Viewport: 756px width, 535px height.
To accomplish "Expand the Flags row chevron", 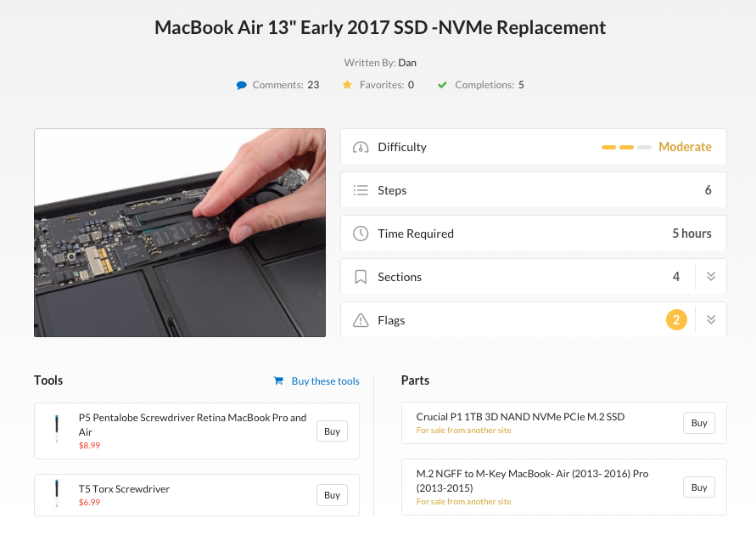I will pyautogui.click(x=711, y=320).
